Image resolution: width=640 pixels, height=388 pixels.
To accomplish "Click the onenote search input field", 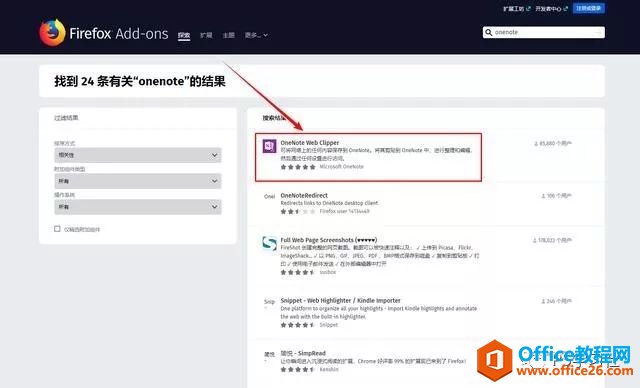I will (x=544, y=32).
